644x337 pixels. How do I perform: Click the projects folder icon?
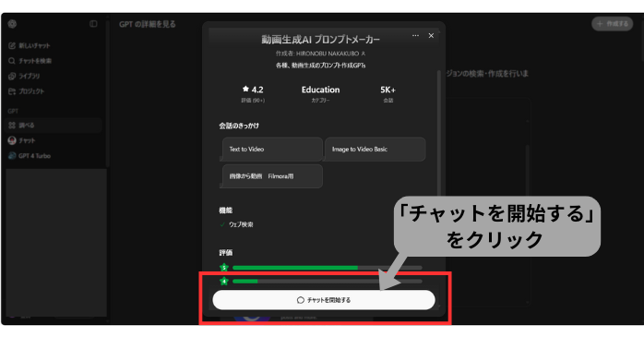pyautogui.click(x=12, y=91)
